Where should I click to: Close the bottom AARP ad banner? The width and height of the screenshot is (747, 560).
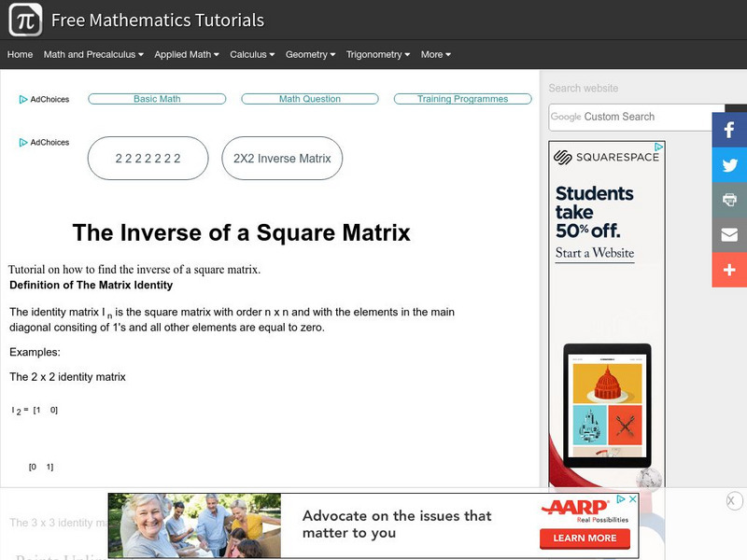coord(734,501)
